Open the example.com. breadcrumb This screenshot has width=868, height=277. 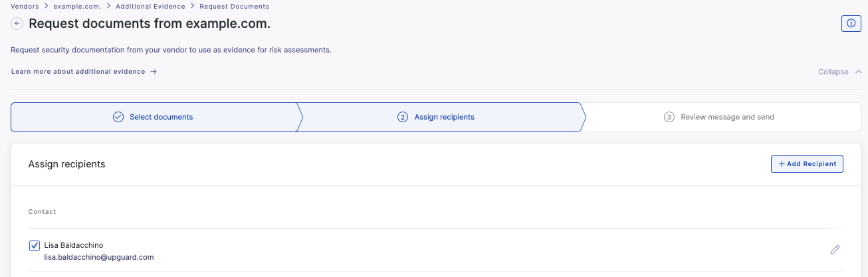77,6
